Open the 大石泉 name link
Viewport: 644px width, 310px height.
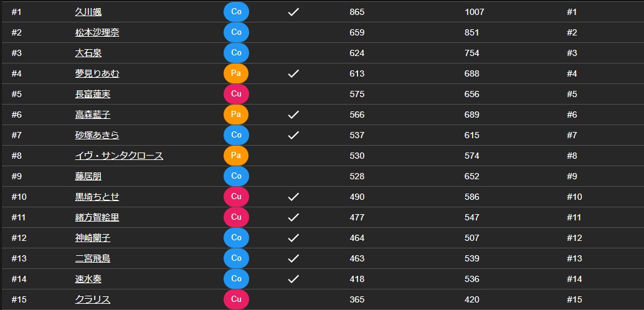(x=88, y=54)
